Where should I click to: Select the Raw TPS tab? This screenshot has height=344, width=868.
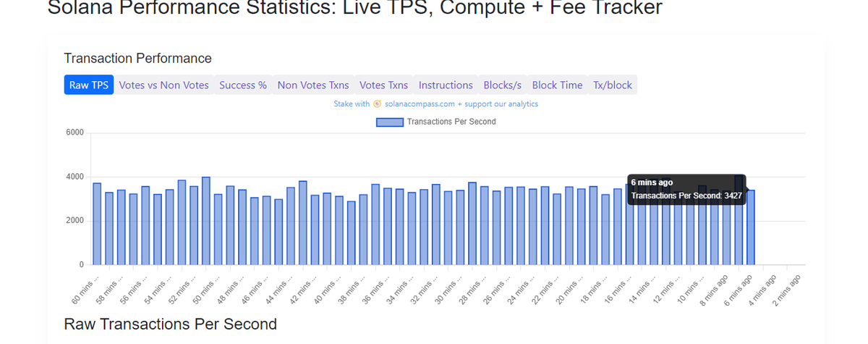[x=89, y=85]
